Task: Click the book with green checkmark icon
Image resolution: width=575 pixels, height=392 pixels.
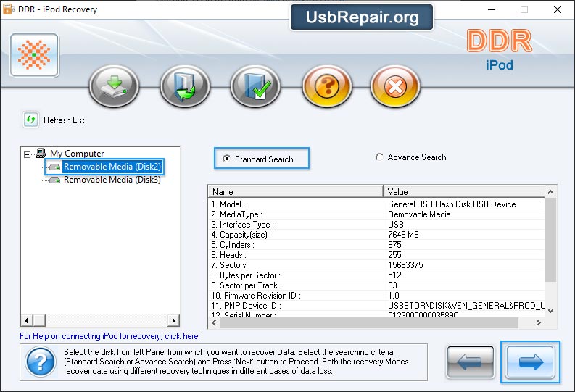Action: pyautogui.click(x=256, y=86)
